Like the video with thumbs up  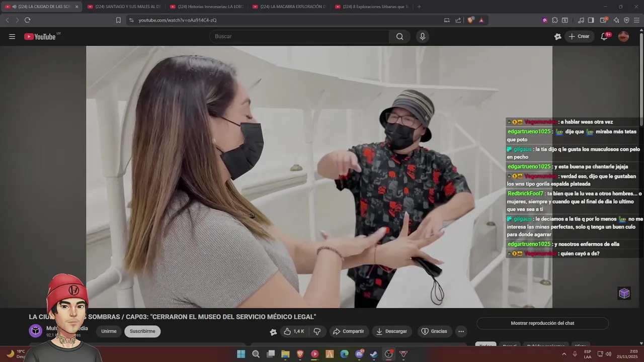pyautogui.click(x=293, y=331)
